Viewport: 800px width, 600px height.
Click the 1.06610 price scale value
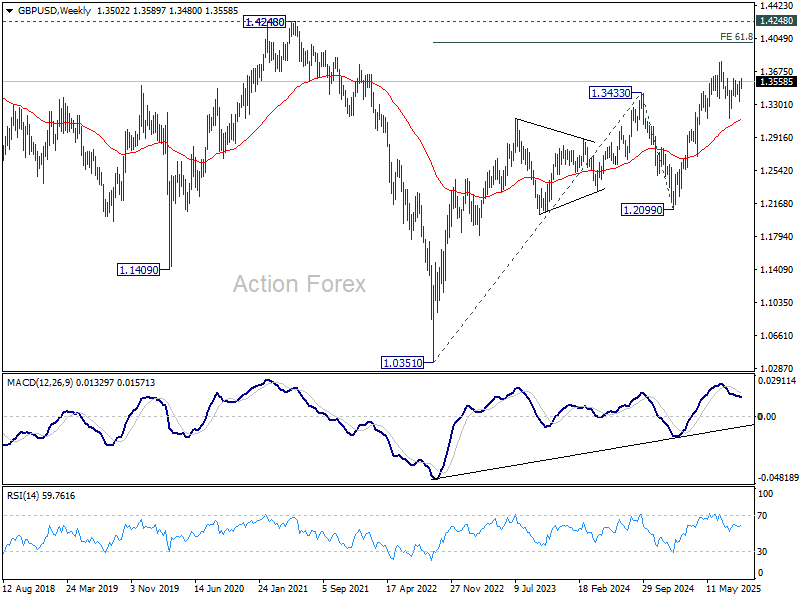coord(777,336)
